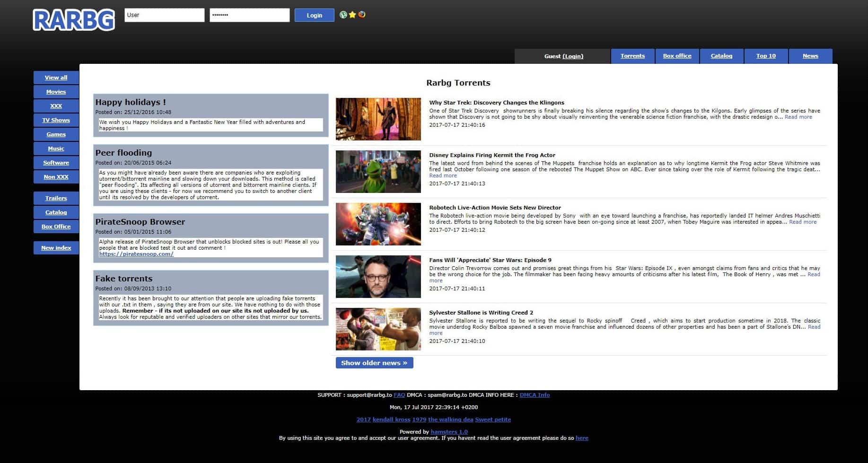Switch to the Box office tab
Screen dimensions: 868x463
[677, 56]
